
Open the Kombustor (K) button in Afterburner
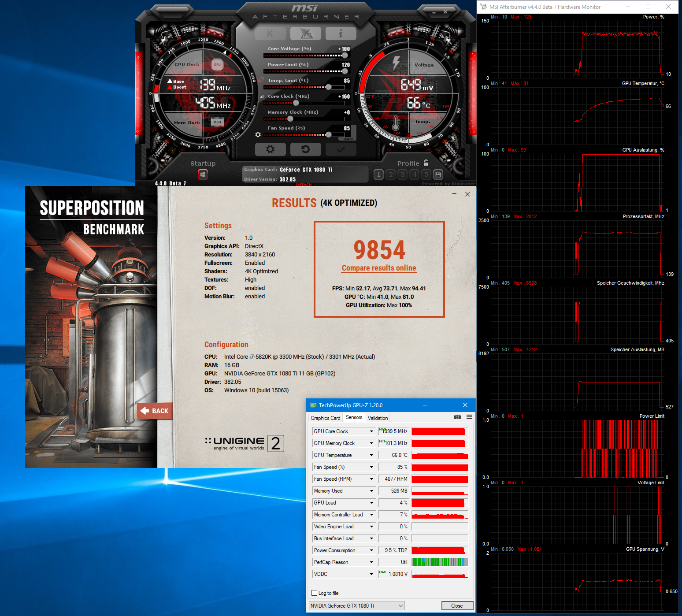[x=270, y=33]
